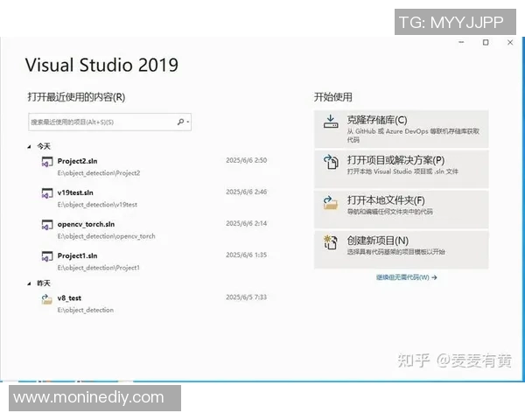Viewport: 525px width, 420px height.
Task: Click the v8_test folder icon
Action: point(47,298)
